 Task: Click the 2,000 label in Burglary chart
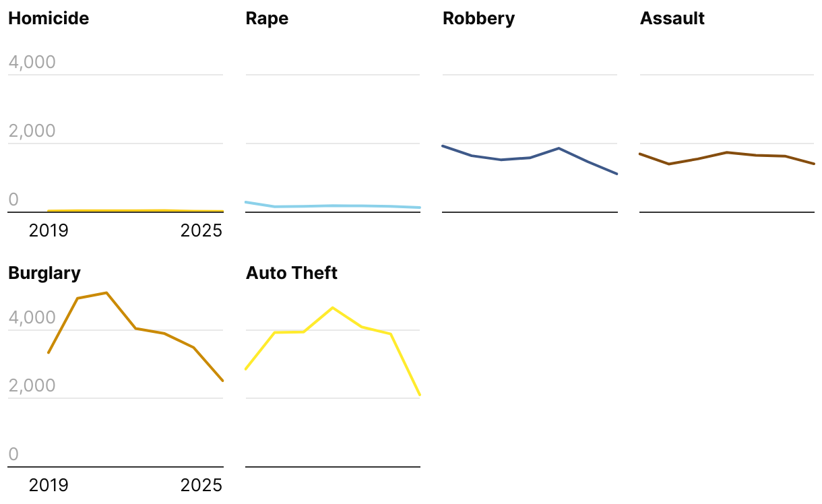32,386
